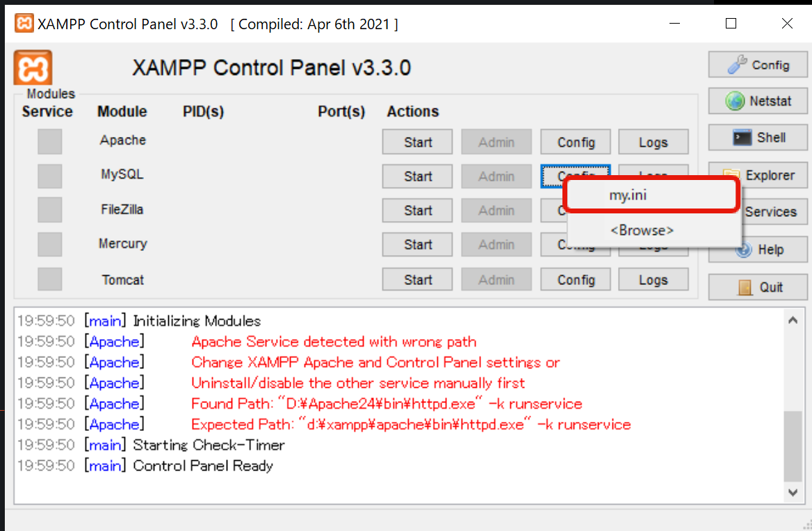The width and height of the screenshot is (812, 531).
Task: Click the Apache module label
Action: pyautogui.click(x=123, y=140)
